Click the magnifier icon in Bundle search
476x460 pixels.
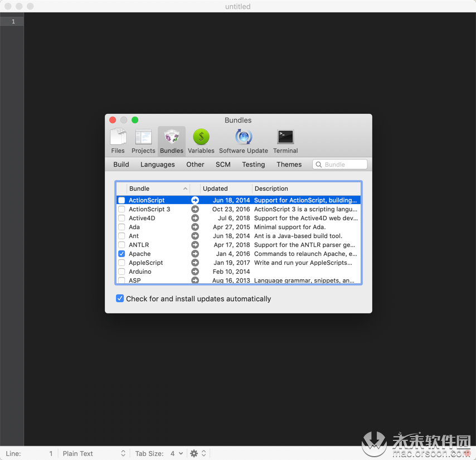click(x=319, y=164)
